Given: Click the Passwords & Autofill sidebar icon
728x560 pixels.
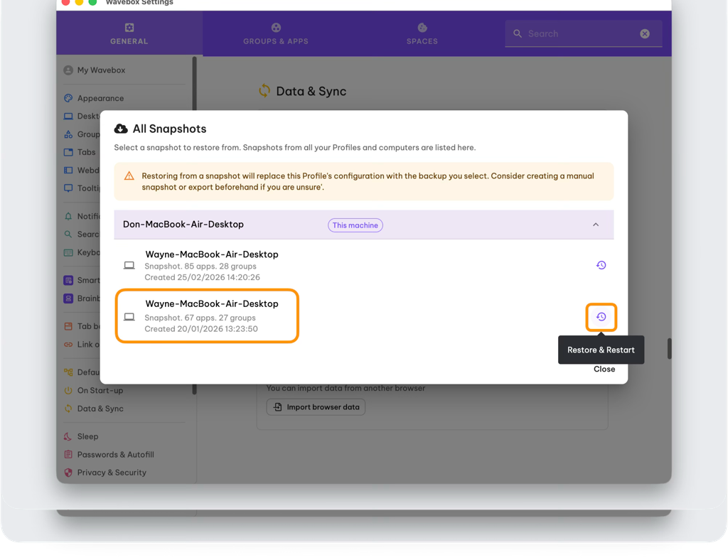Looking at the screenshot, I should pyautogui.click(x=68, y=455).
